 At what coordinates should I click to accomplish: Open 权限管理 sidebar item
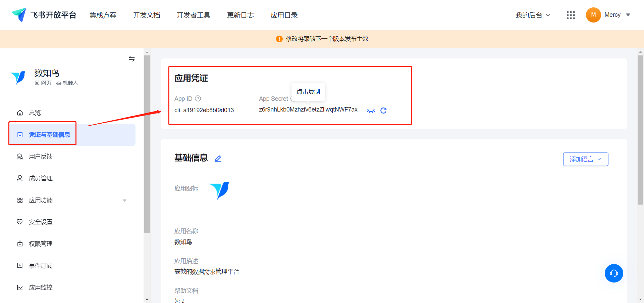(x=72, y=244)
